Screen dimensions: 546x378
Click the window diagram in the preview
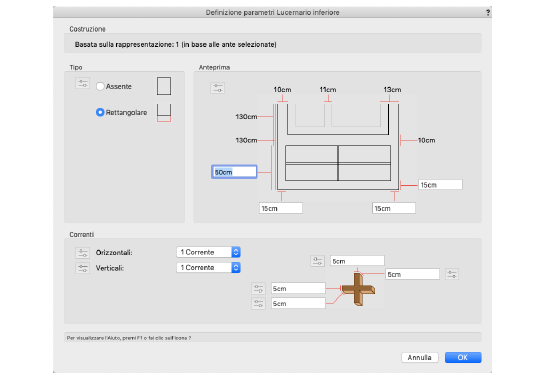(338, 146)
